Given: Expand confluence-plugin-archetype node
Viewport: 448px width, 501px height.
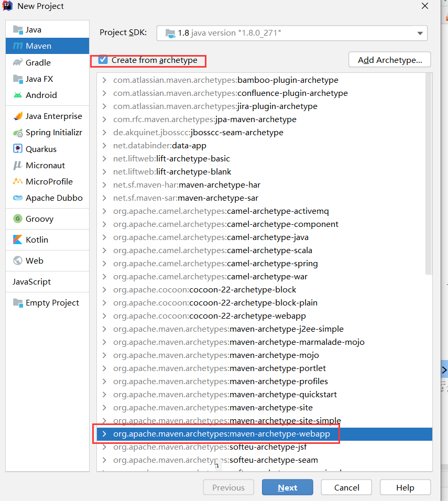Looking at the screenshot, I should (x=104, y=93).
